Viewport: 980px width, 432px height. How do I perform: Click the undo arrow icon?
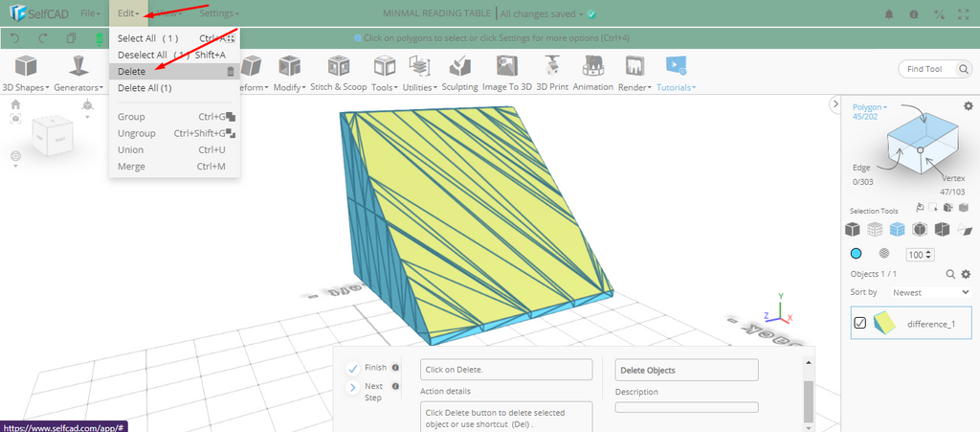(15, 39)
